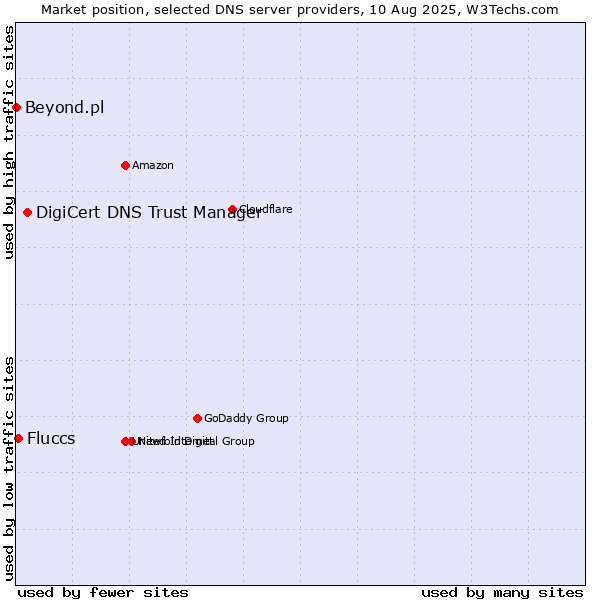Click the 'used by many sites' axis label
The height and width of the screenshot is (600, 600).
coord(502,593)
